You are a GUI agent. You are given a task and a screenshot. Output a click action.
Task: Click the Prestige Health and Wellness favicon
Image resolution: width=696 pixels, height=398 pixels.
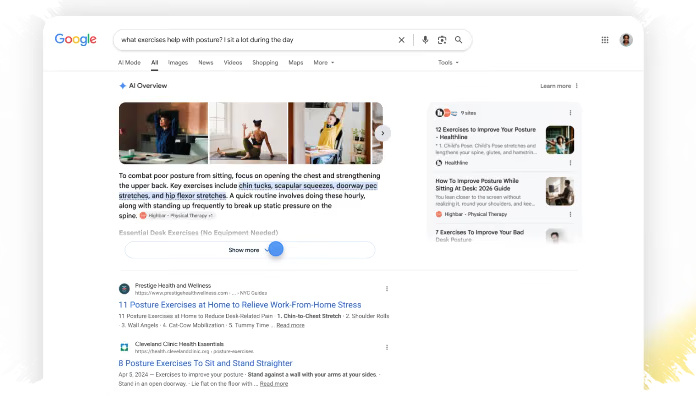coord(124,289)
